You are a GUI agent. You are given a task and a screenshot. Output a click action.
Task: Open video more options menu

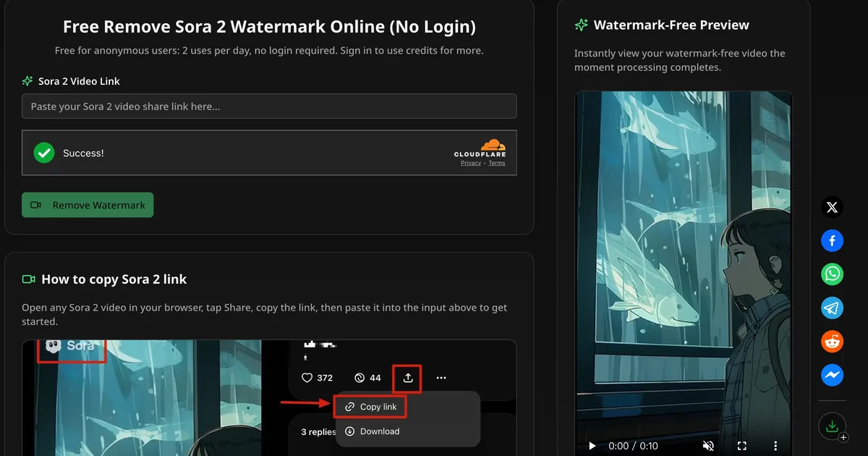click(775, 446)
